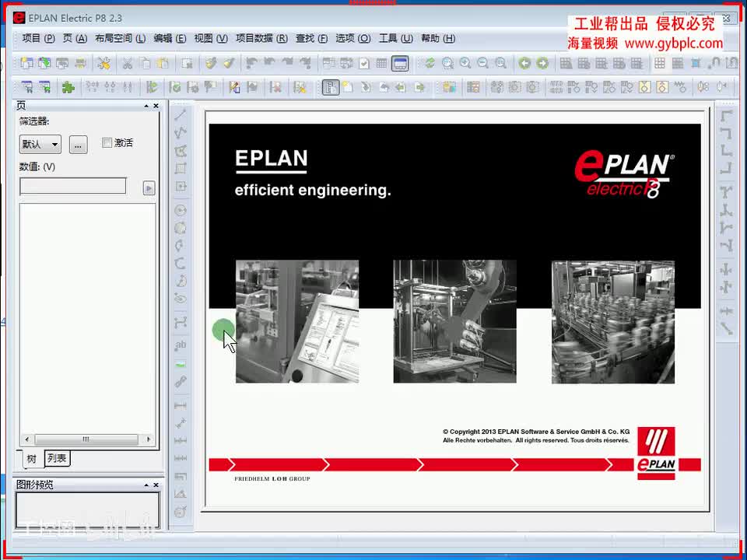Image resolution: width=747 pixels, height=560 pixels.
Task: Click the horizontal scrollbar in 页 panel
Action: coord(86,439)
